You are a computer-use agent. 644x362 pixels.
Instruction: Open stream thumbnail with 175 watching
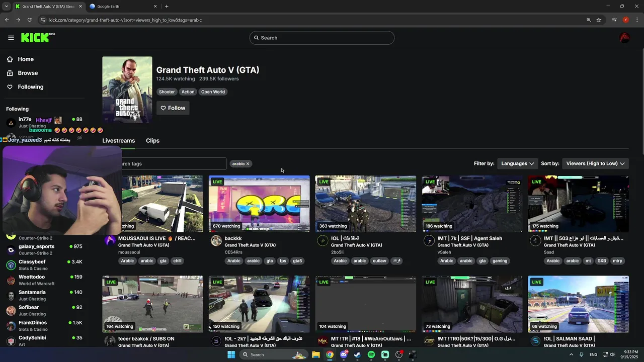point(578,204)
